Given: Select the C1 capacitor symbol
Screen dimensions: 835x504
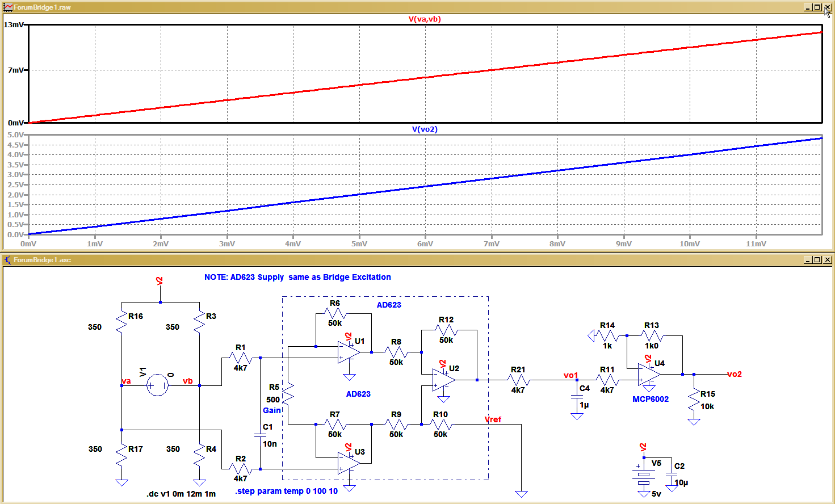Looking at the screenshot, I should point(260,435).
